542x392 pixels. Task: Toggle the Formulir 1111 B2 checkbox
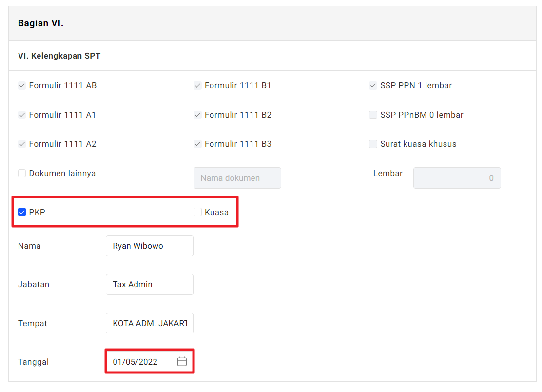[197, 115]
